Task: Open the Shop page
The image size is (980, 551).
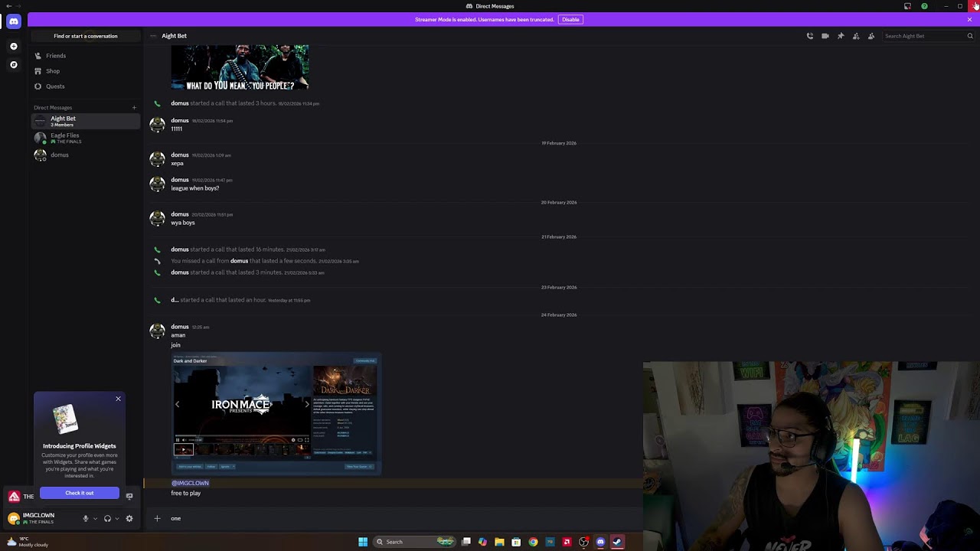Action: (x=86, y=71)
